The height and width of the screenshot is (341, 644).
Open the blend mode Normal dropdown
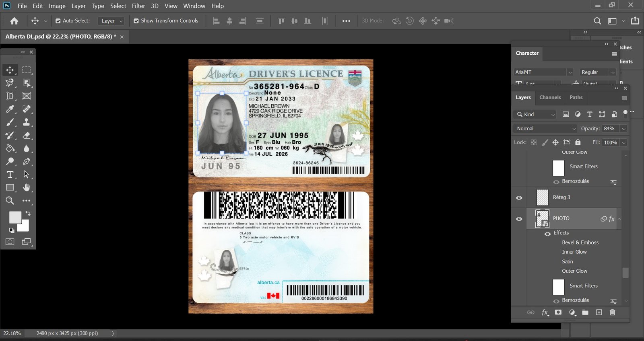coord(545,129)
